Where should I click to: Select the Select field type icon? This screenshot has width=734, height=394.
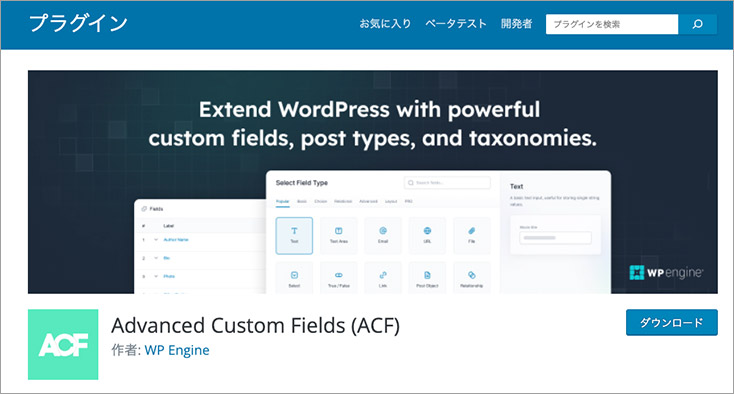click(x=294, y=278)
